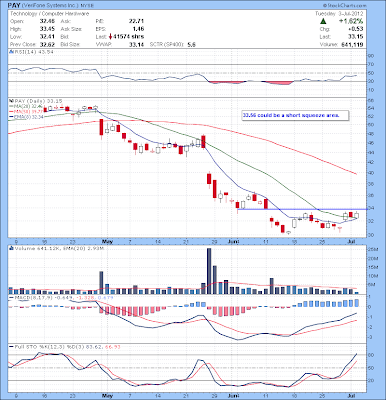386x400 pixels.
Task: Click the Technology / Computer Hardware sector text
Action: [x=49, y=14]
